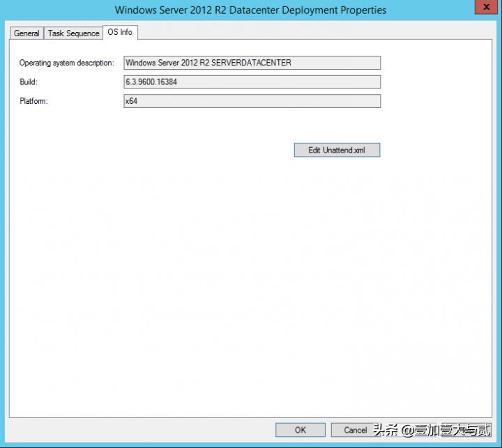Click the Build number field

252,82
